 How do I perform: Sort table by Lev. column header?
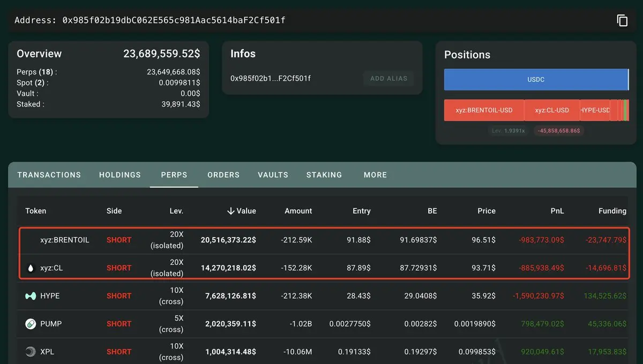coord(176,211)
